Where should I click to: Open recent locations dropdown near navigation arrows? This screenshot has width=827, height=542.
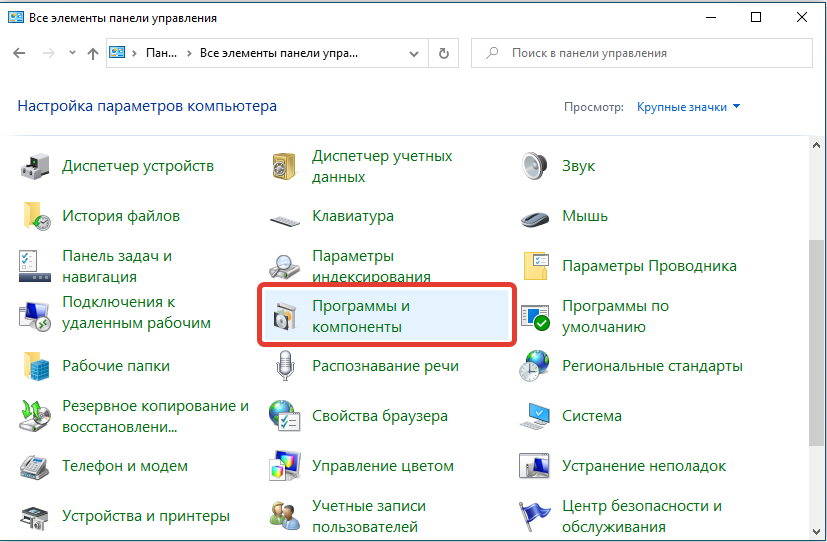[71, 53]
